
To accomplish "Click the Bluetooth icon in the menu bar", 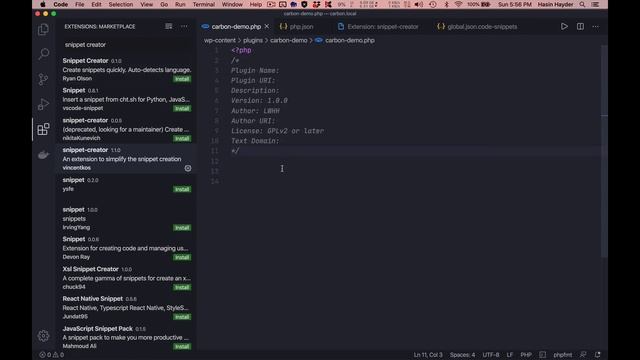I will tap(446, 4).
